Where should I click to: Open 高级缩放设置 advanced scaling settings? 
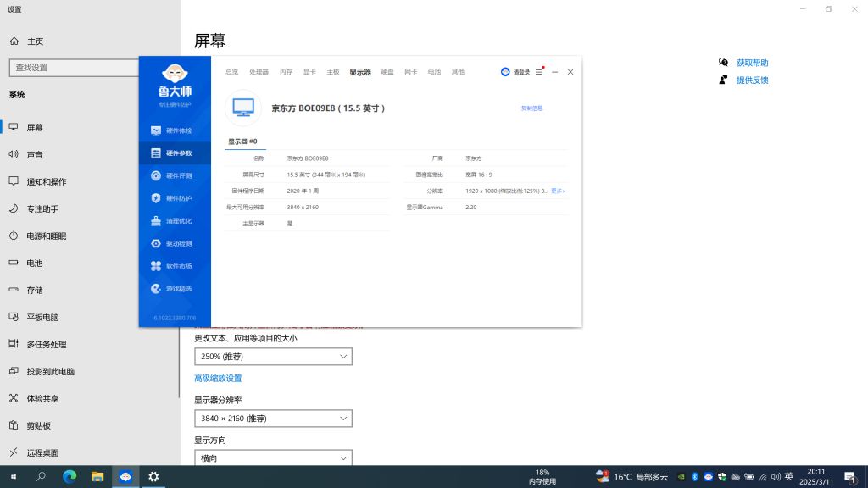coord(218,378)
